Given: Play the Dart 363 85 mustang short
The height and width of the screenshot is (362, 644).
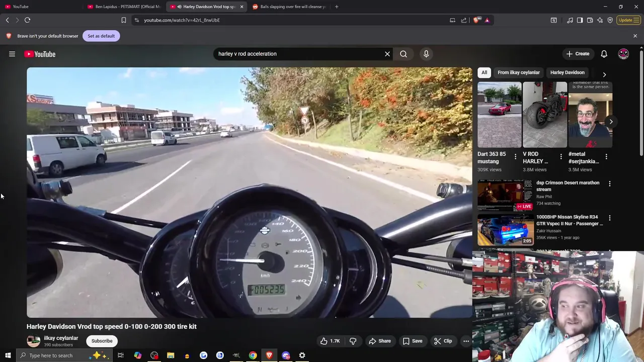Looking at the screenshot, I should [500, 115].
